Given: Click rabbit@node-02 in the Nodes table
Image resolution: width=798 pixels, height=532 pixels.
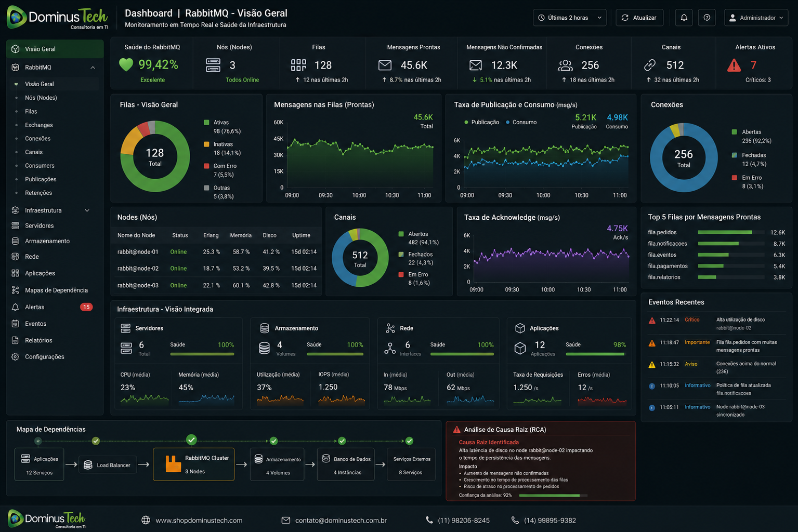Looking at the screenshot, I should (138, 269).
